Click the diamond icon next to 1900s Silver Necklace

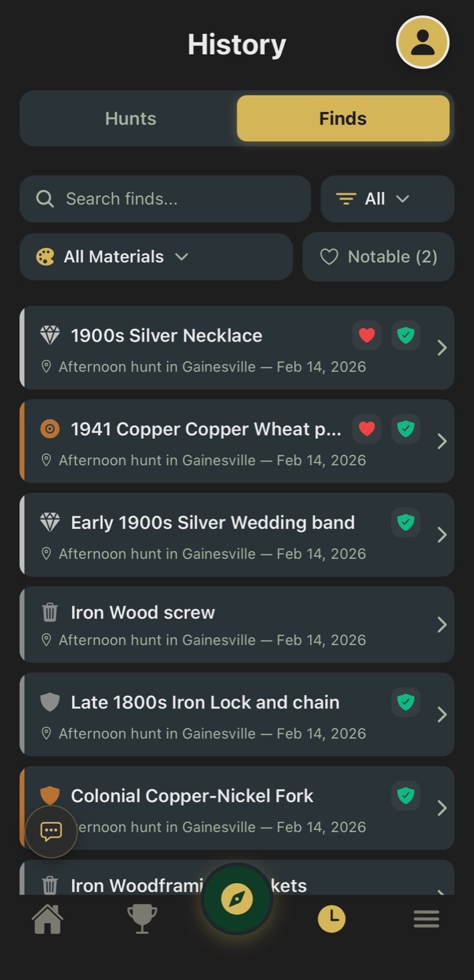coord(49,335)
